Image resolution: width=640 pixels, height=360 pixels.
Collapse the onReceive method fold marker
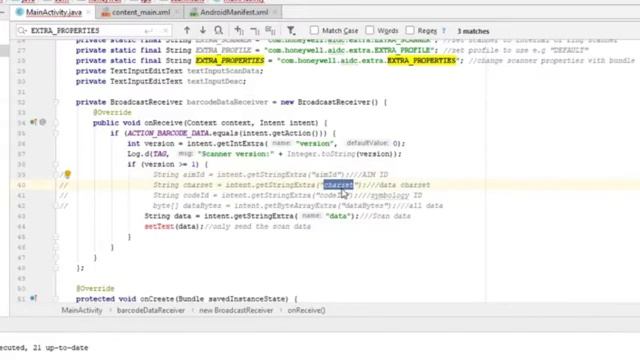tap(56, 122)
